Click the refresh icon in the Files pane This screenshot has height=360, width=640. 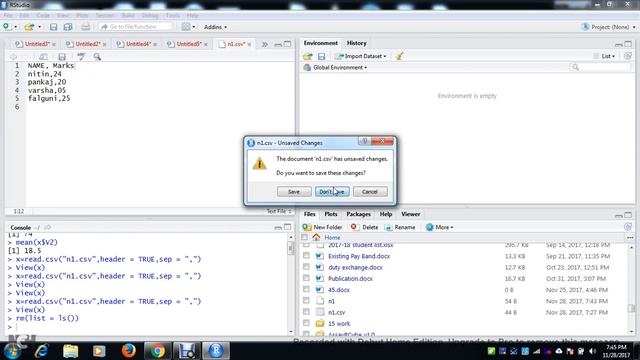click(x=628, y=227)
